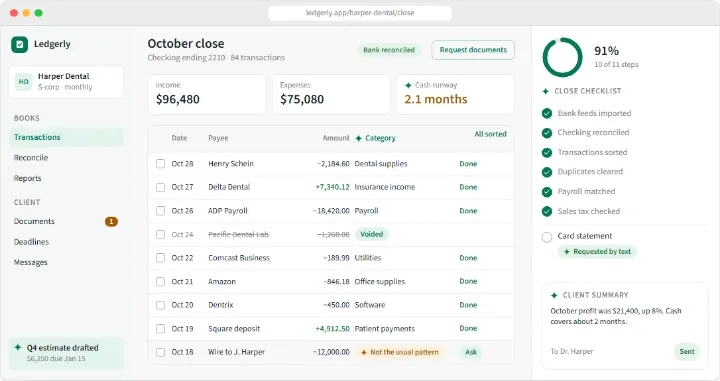Screen dimensions: 720x381
Task: Click sparkle icon beside Client Summary heading
Action: click(554, 295)
